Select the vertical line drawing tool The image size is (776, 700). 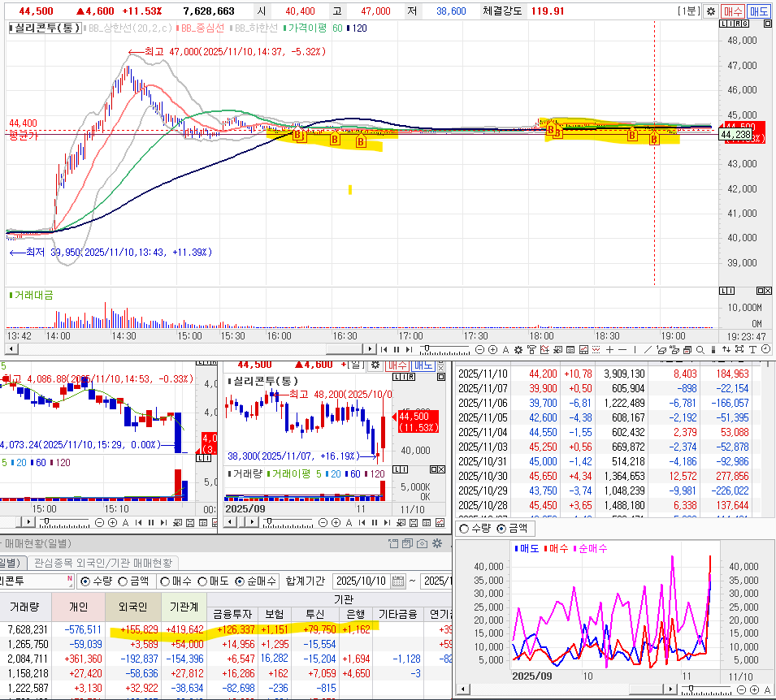pos(635,350)
